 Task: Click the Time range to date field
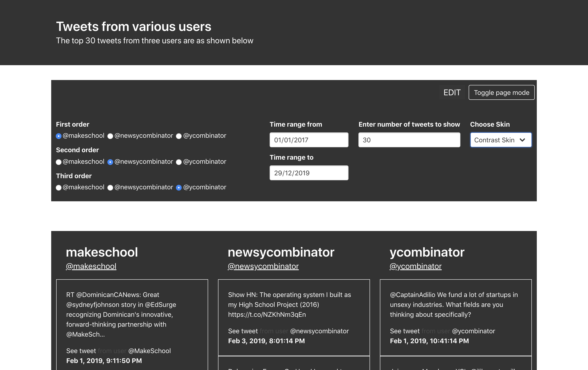point(309,173)
